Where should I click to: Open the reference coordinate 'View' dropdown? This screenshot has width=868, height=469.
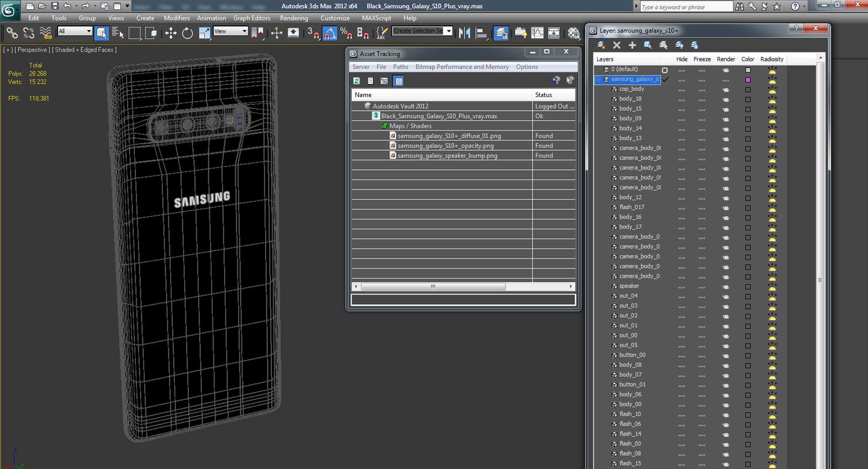[230, 31]
